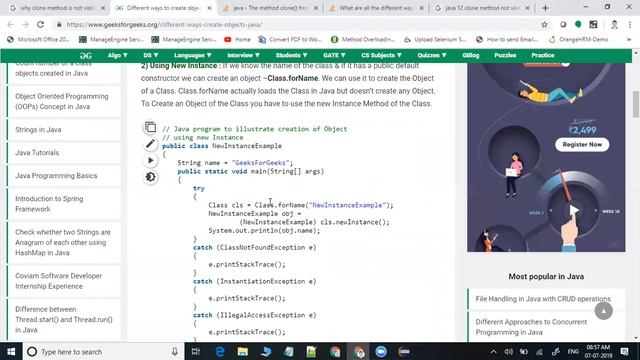Open a new browser tab
Image resolution: width=640 pixels, height=360 pixels.
545,8
